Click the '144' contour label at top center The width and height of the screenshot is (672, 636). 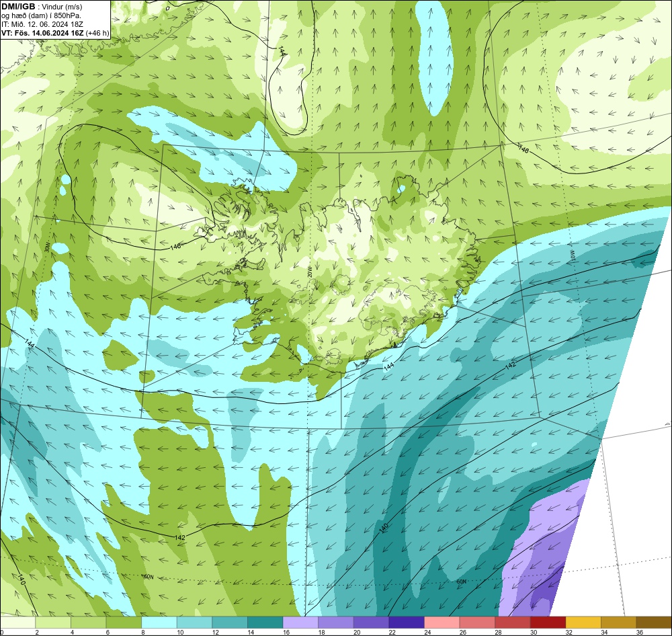282,52
